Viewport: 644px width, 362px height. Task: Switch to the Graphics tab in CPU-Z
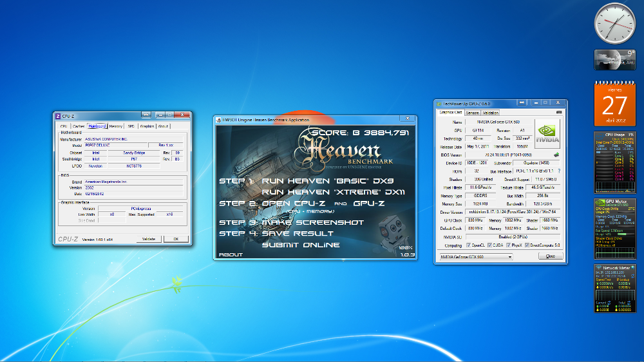click(147, 126)
